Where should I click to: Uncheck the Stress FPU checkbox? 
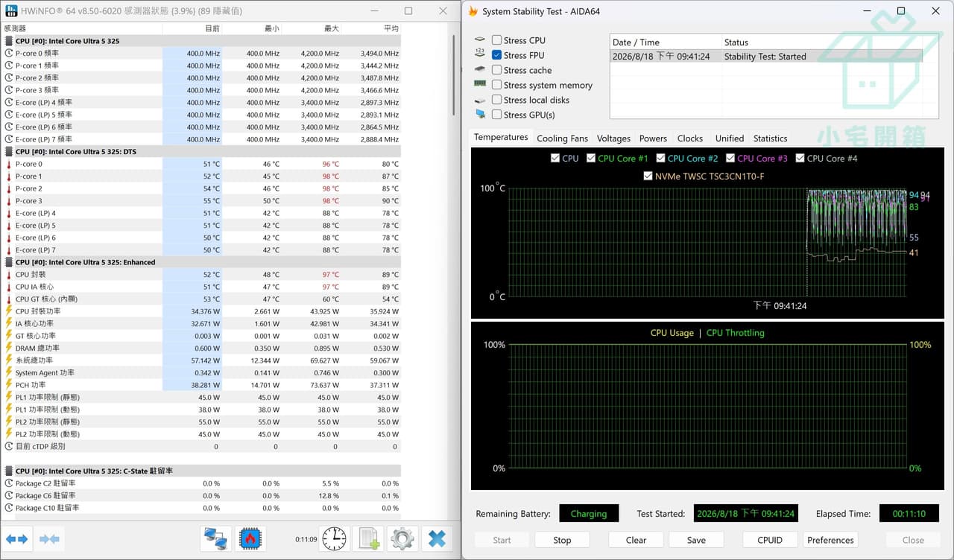[x=496, y=55]
